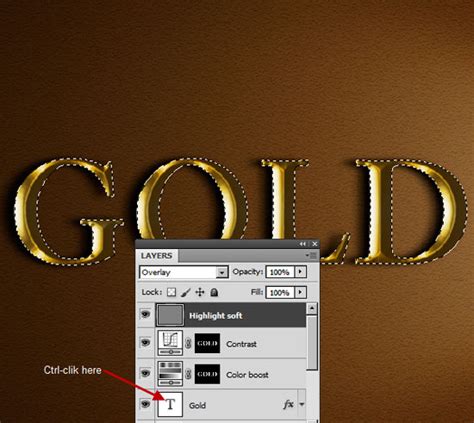Open the Opacity slider arrow

point(300,272)
